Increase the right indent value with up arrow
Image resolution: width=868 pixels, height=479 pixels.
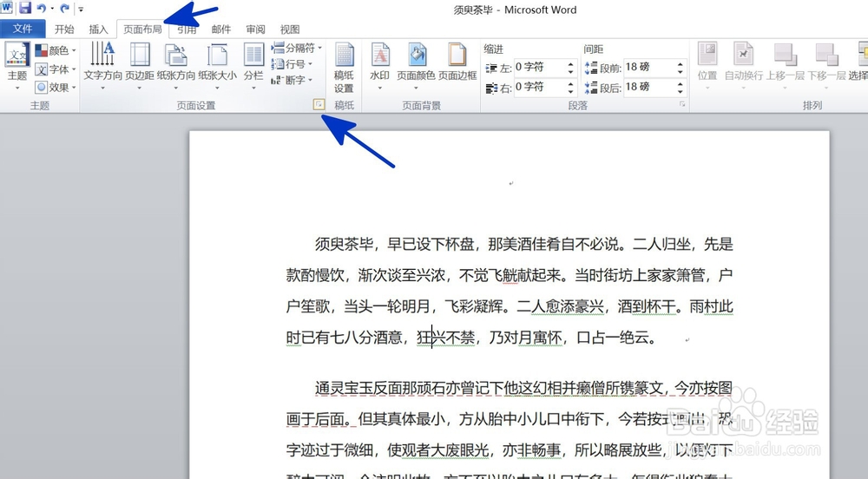coord(571,83)
